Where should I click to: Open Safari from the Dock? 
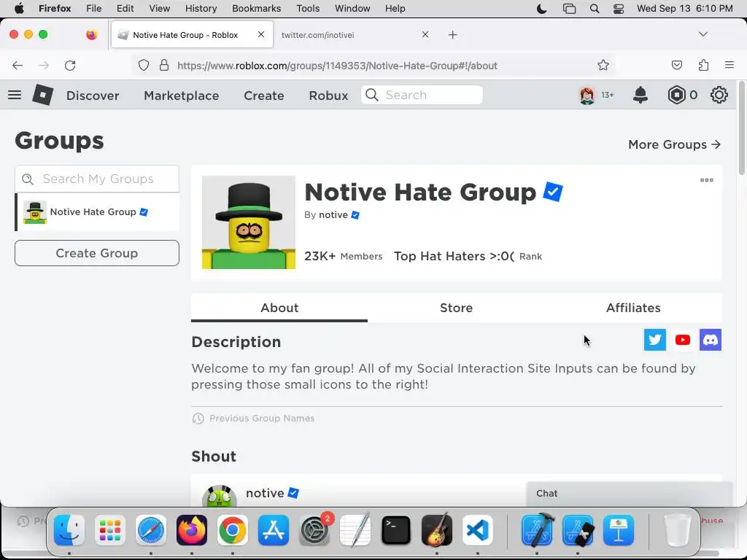pos(151,530)
